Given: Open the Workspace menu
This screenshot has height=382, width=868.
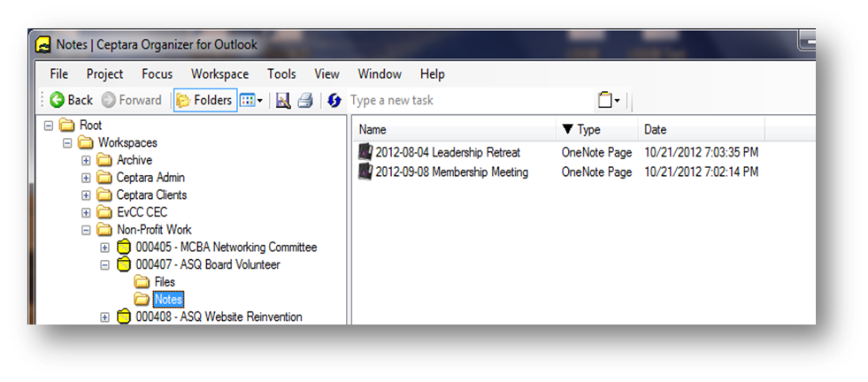Looking at the screenshot, I should (219, 74).
